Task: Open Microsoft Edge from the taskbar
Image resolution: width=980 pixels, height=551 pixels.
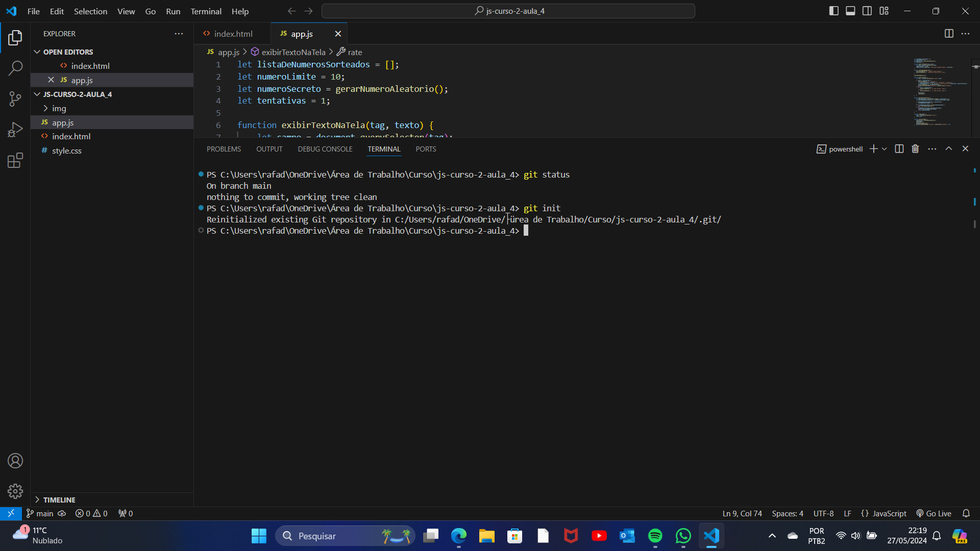Action: (x=459, y=536)
